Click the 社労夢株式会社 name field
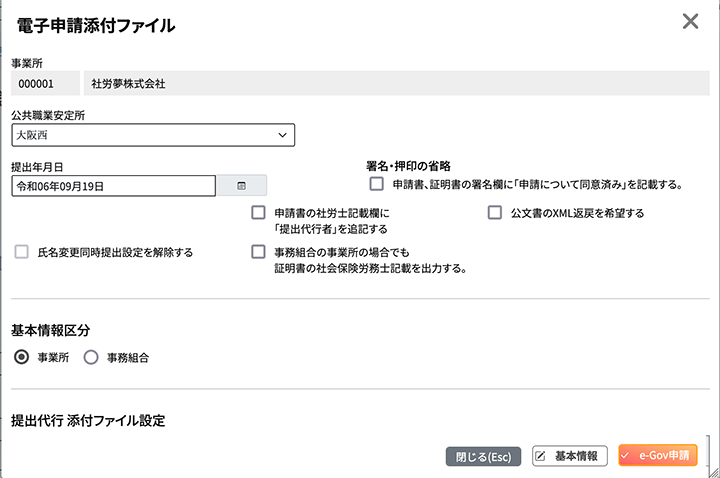The image size is (720, 478). click(x=397, y=83)
